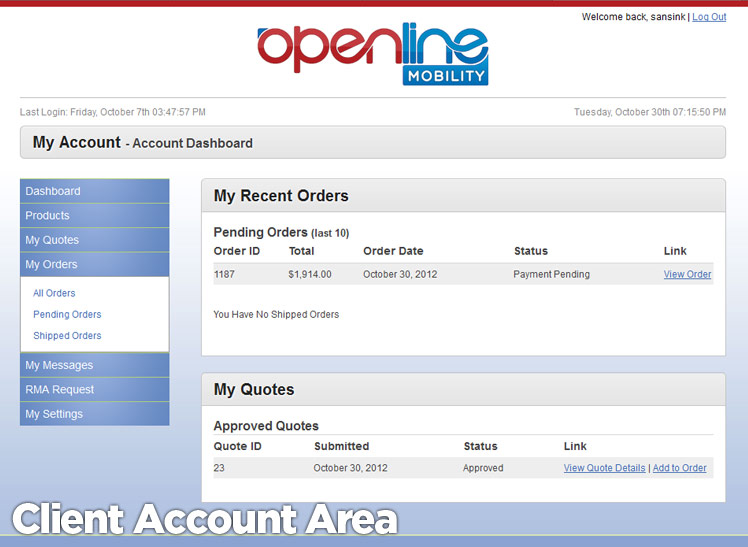Click Add to Order for the approved quote
Screen dimensions: 748x547
680,468
